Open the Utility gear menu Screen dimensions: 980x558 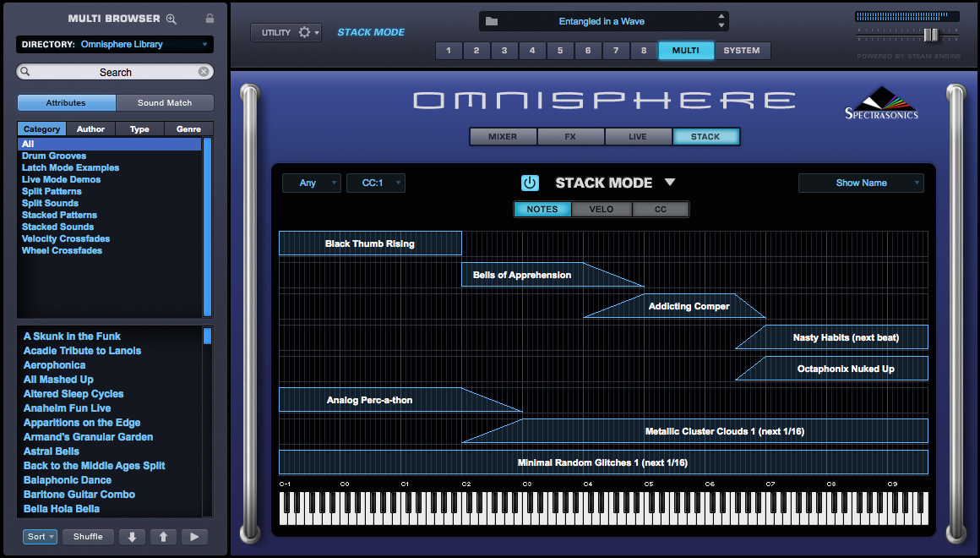tap(307, 32)
